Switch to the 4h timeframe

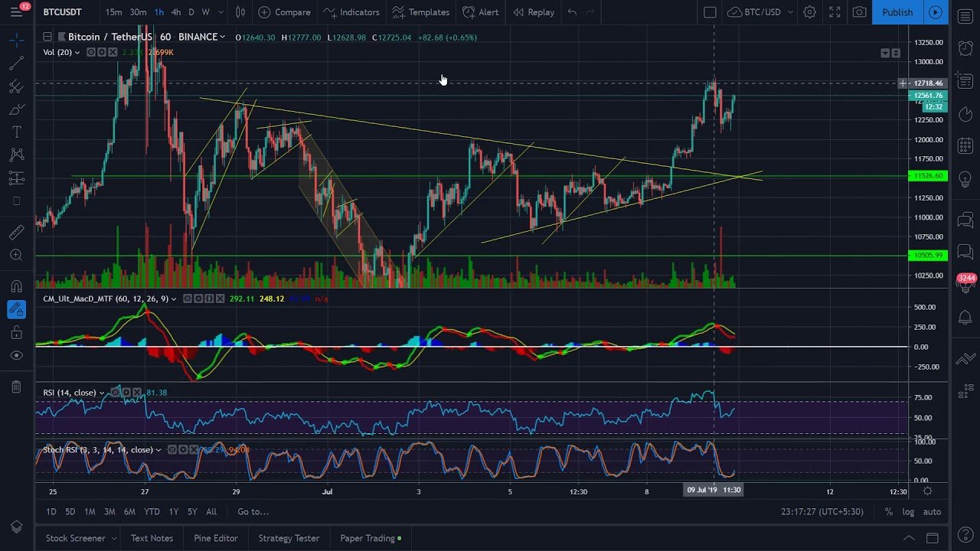176,12
